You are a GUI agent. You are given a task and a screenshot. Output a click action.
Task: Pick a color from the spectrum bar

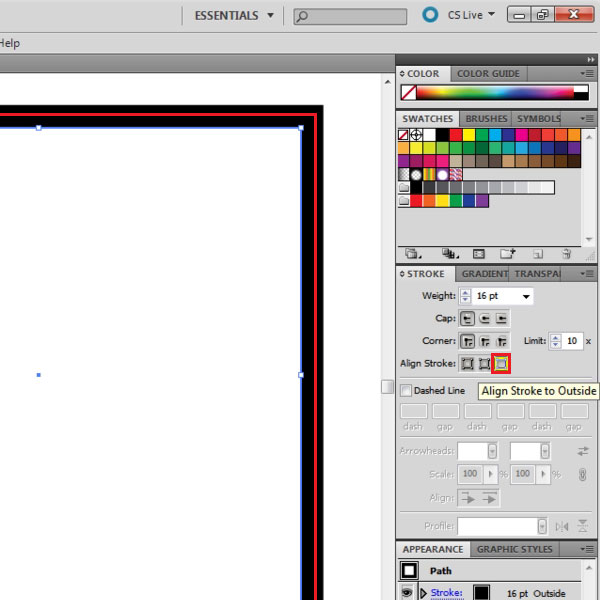click(x=496, y=93)
